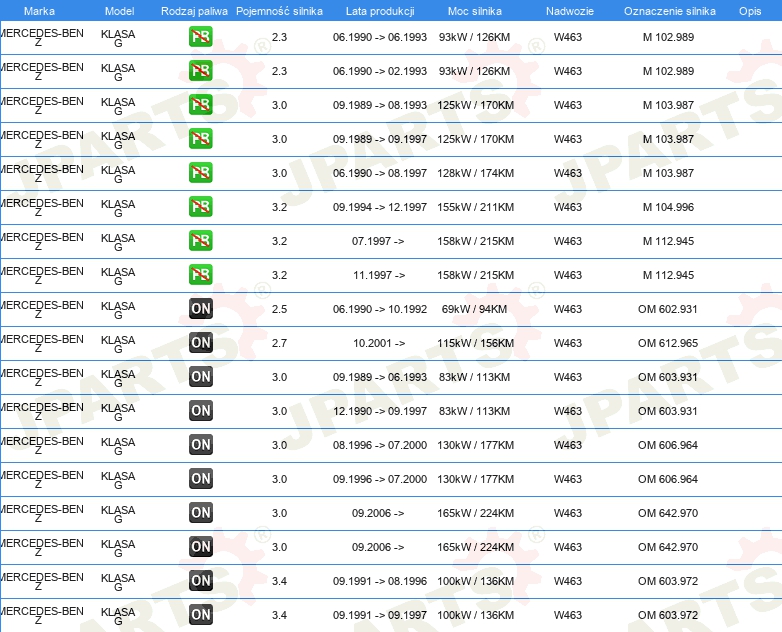782x632 pixels.
Task: Click the 2.7 engine capacity cell
Action: pyautogui.click(x=279, y=343)
